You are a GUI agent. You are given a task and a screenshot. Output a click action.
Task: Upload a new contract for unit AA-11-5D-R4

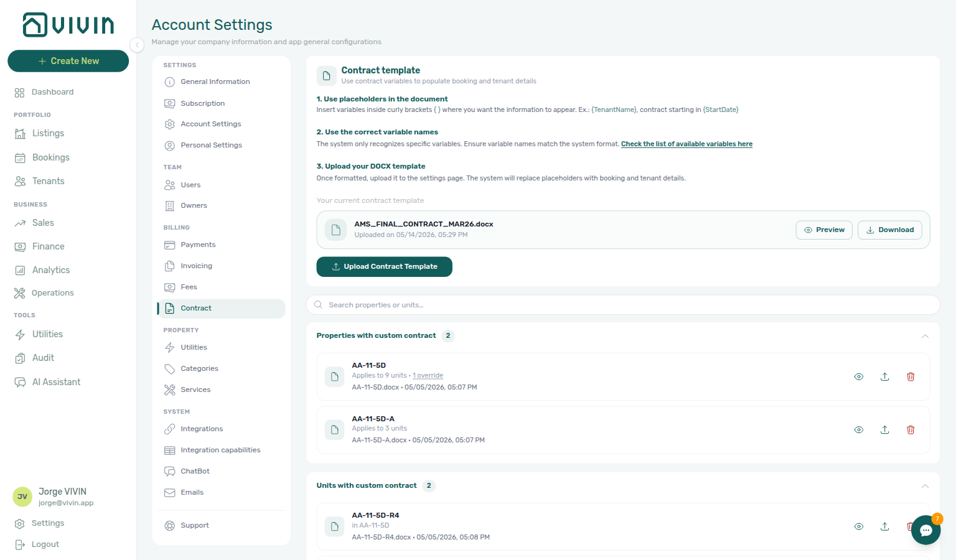pyautogui.click(x=884, y=526)
